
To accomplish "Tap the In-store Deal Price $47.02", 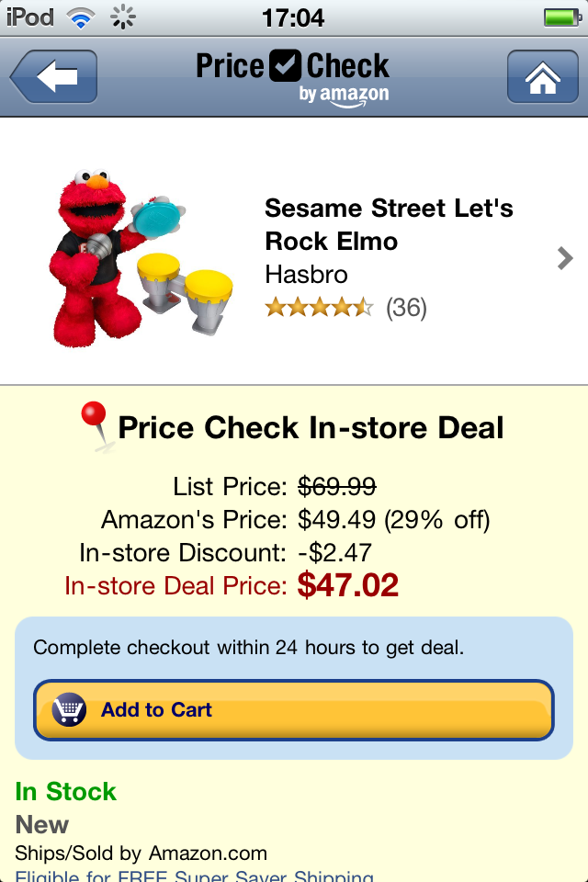I will point(348,585).
